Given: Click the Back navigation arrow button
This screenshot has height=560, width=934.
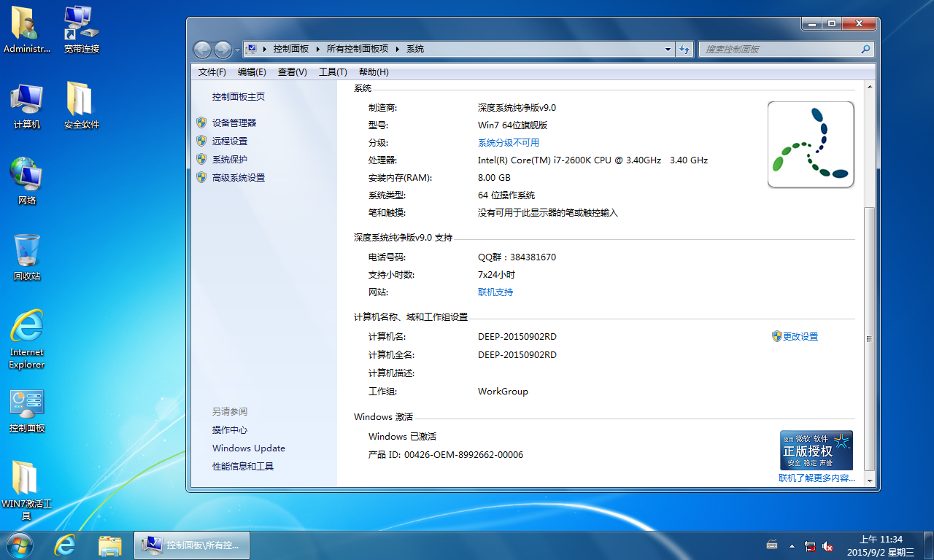Looking at the screenshot, I should click(202, 50).
